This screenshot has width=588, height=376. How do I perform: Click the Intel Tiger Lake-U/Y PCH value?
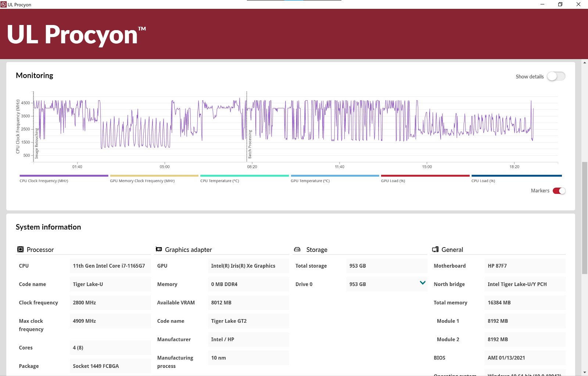tap(525, 284)
